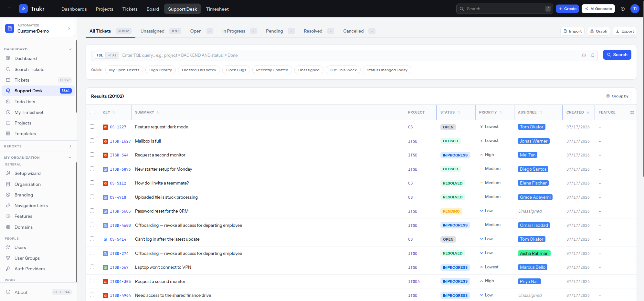
Task: Switch to the In Progress tab
Action: [x=239, y=31]
